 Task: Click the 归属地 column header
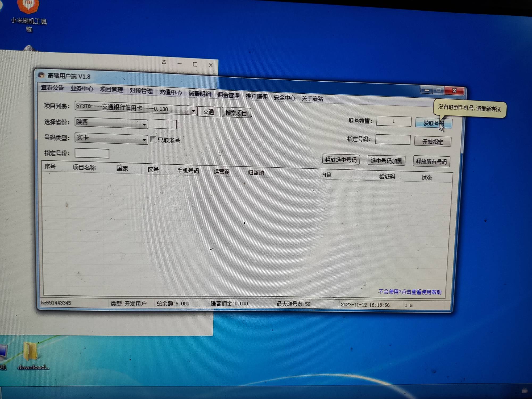tap(256, 173)
